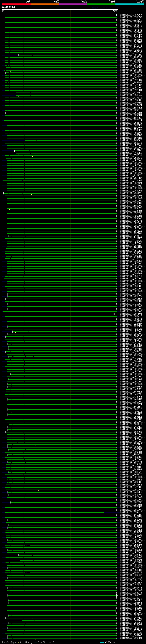Select the UniRef100_A1CUE0 label
Screen dimensions: 146x644
point(131,304)
